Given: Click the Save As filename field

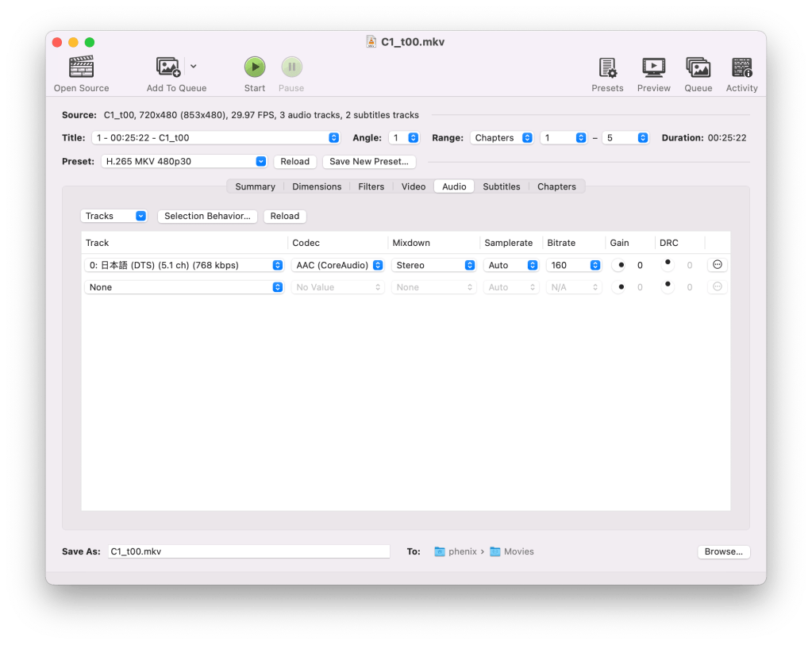Looking at the screenshot, I should 248,551.
